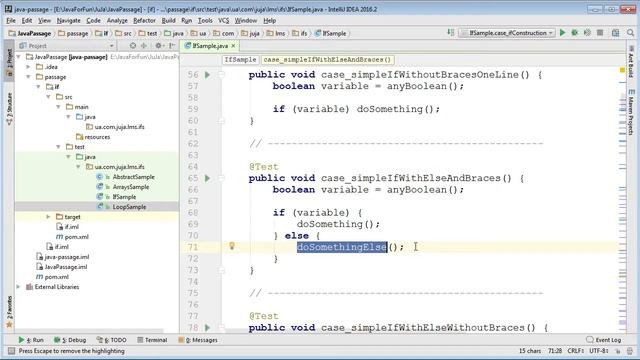Start debugging with the bug icon
The height and width of the screenshot is (360, 640).
(575, 33)
